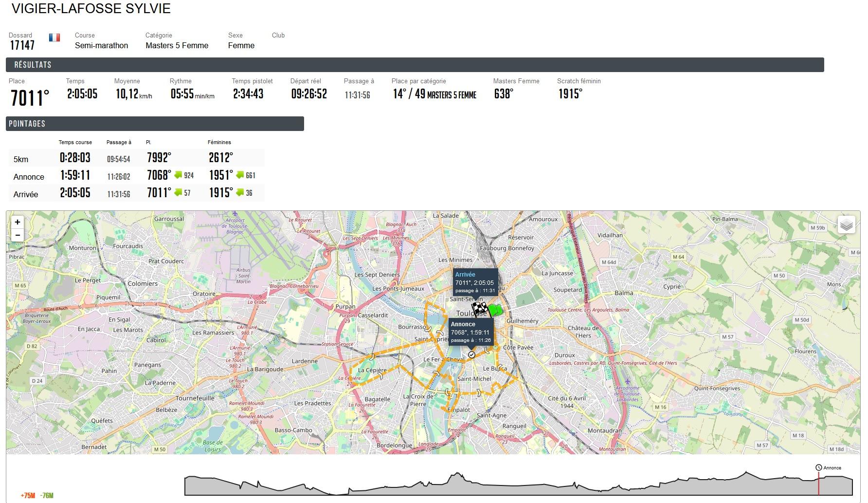
Task: Click the gun time 2:34:43
Action: tap(248, 93)
